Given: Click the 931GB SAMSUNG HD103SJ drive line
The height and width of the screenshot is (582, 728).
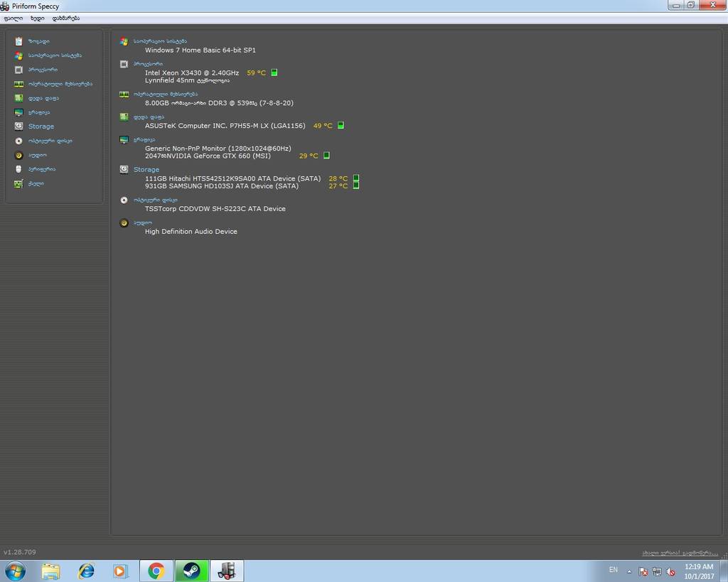Looking at the screenshot, I should 222,186.
